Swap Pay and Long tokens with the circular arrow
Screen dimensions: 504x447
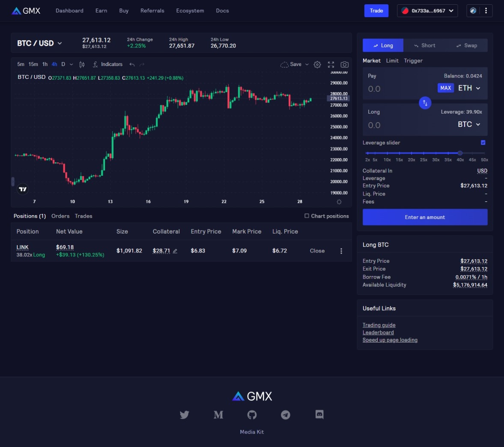(x=425, y=103)
